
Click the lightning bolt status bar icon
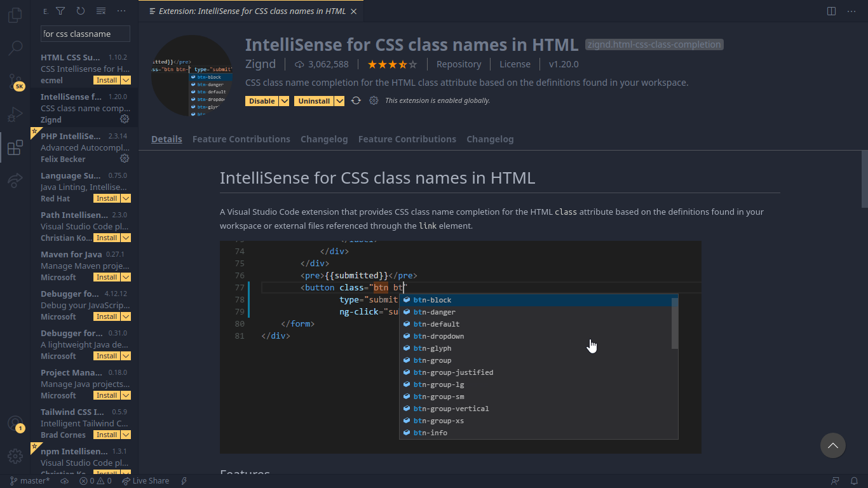coord(184,481)
